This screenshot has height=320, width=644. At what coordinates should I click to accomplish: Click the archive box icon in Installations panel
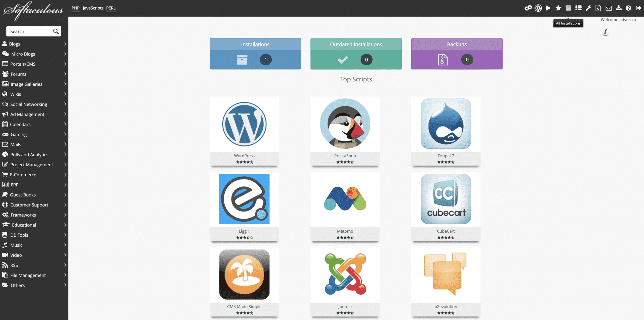coord(242,60)
